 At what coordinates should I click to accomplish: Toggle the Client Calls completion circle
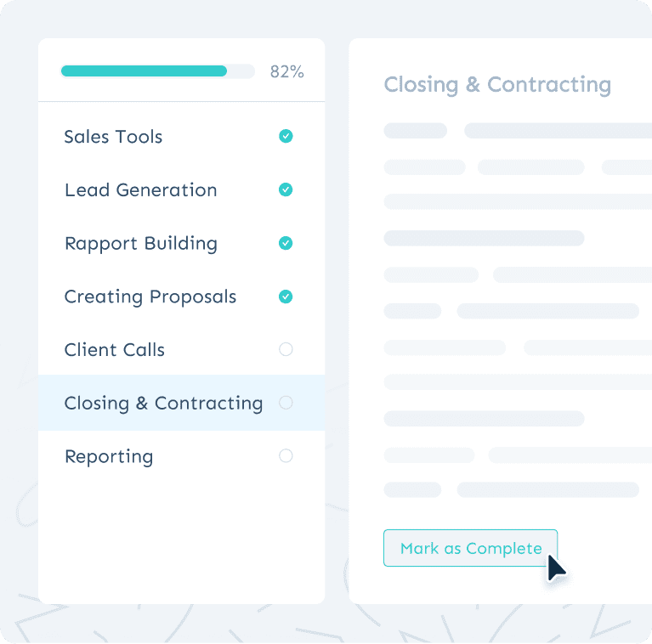[286, 349]
